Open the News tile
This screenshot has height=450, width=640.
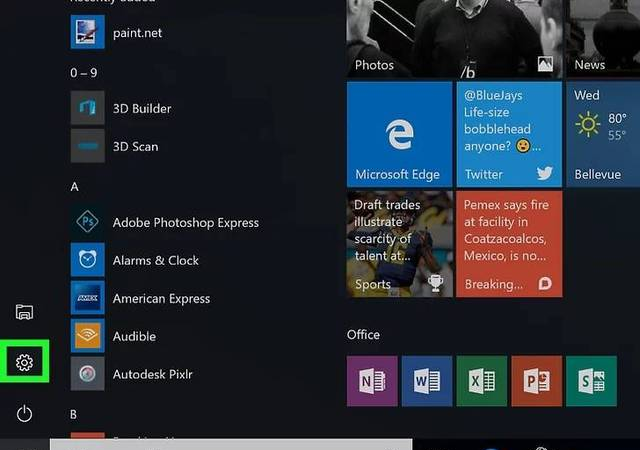pyautogui.click(x=603, y=39)
